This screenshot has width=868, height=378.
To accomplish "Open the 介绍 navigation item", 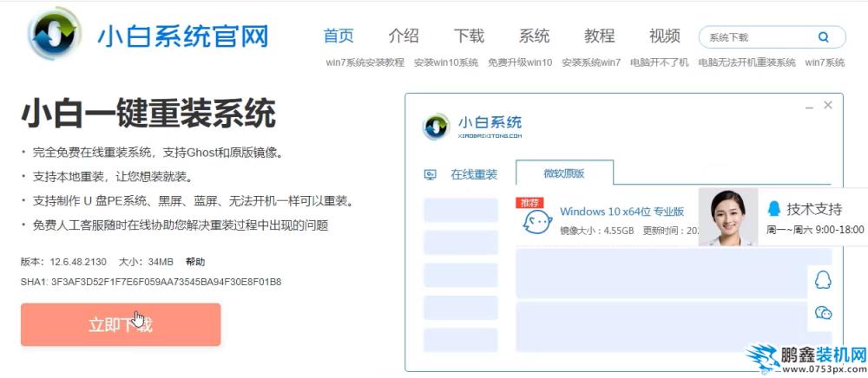I will pos(404,36).
